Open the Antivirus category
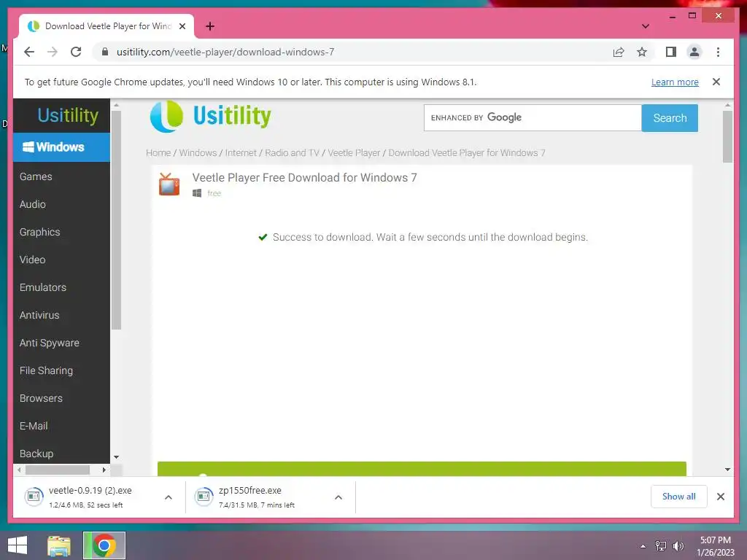The height and width of the screenshot is (560, 747). 39,315
